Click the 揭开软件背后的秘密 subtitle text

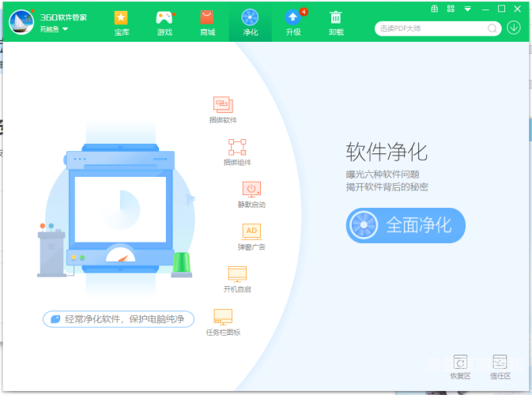pyautogui.click(x=387, y=186)
